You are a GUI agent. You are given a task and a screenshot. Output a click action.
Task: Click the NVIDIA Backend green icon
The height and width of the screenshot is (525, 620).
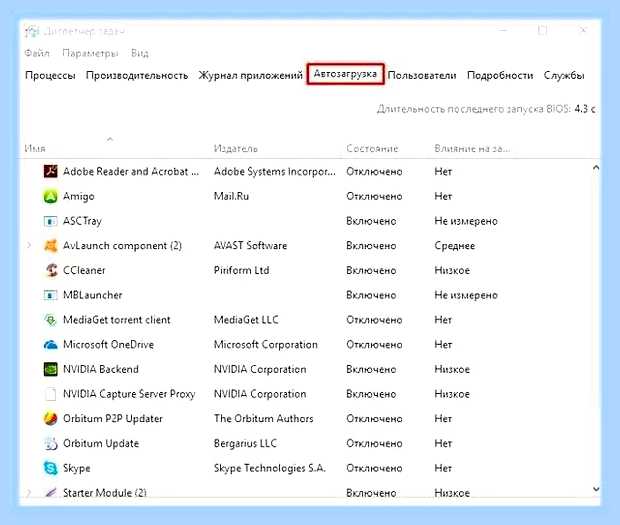click(50, 369)
